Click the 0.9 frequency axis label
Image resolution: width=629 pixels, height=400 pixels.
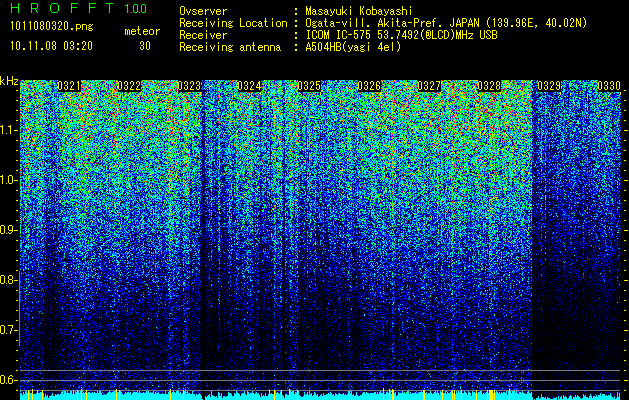(x=9, y=230)
